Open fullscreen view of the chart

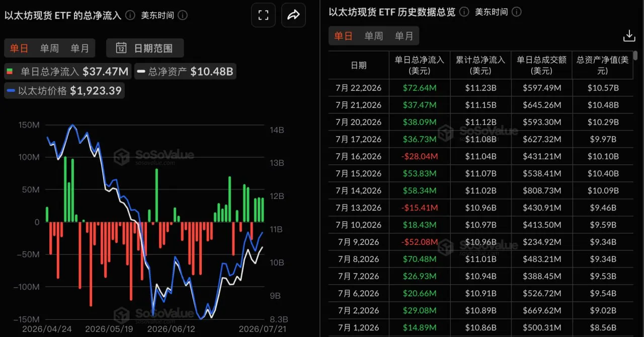(x=264, y=16)
